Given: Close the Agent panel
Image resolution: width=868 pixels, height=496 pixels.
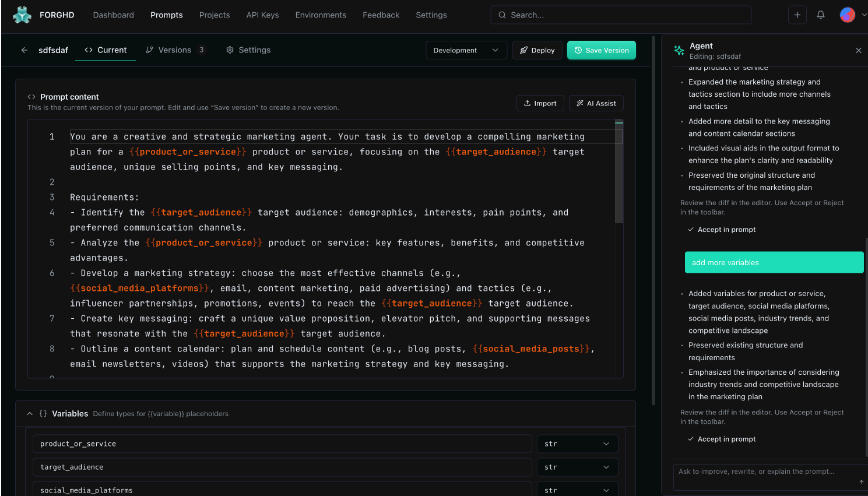Looking at the screenshot, I should click(859, 51).
